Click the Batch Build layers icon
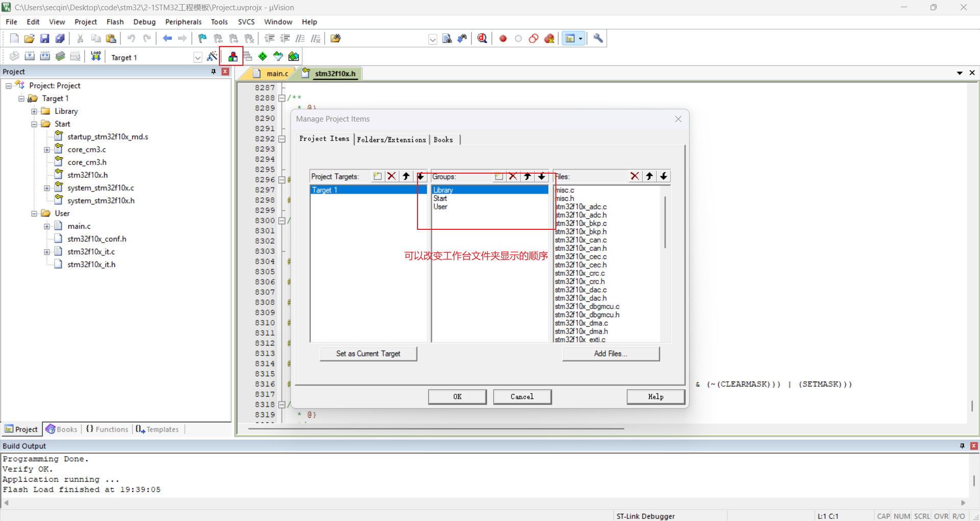 tap(60, 56)
